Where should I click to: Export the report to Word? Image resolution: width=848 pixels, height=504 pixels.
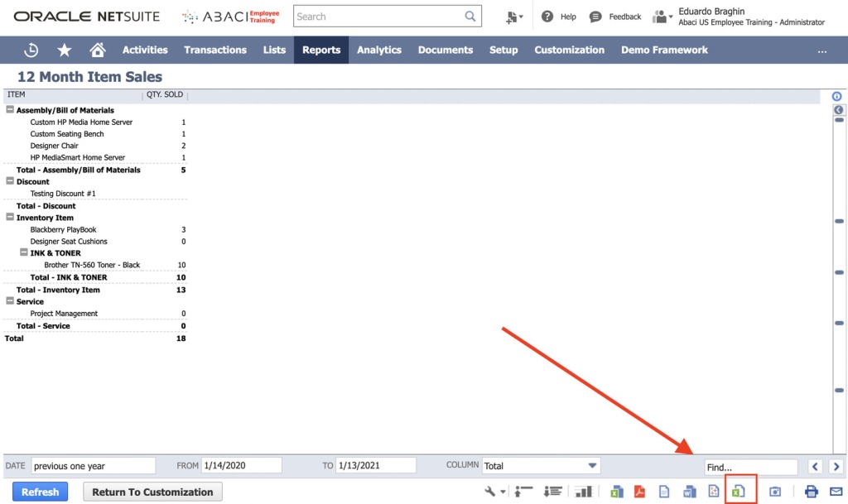click(x=688, y=492)
